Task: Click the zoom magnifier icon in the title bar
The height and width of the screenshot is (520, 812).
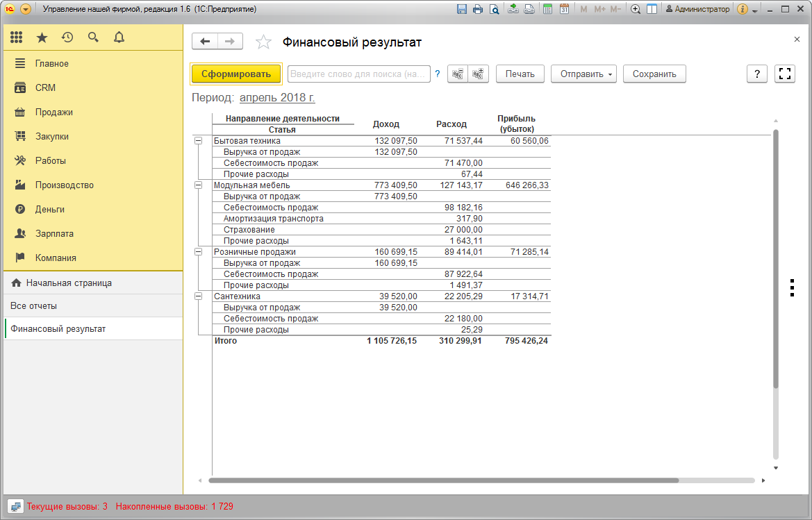Action: tap(636, 9)
